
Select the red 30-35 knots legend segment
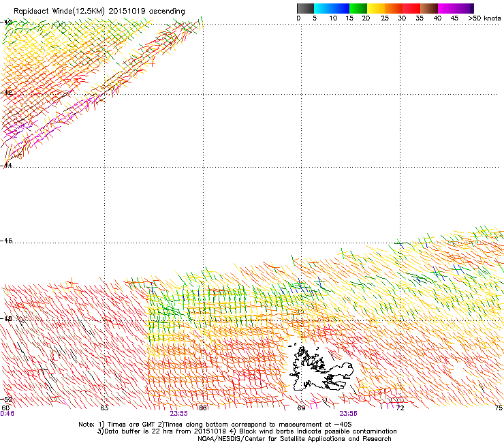pos(411,8)
